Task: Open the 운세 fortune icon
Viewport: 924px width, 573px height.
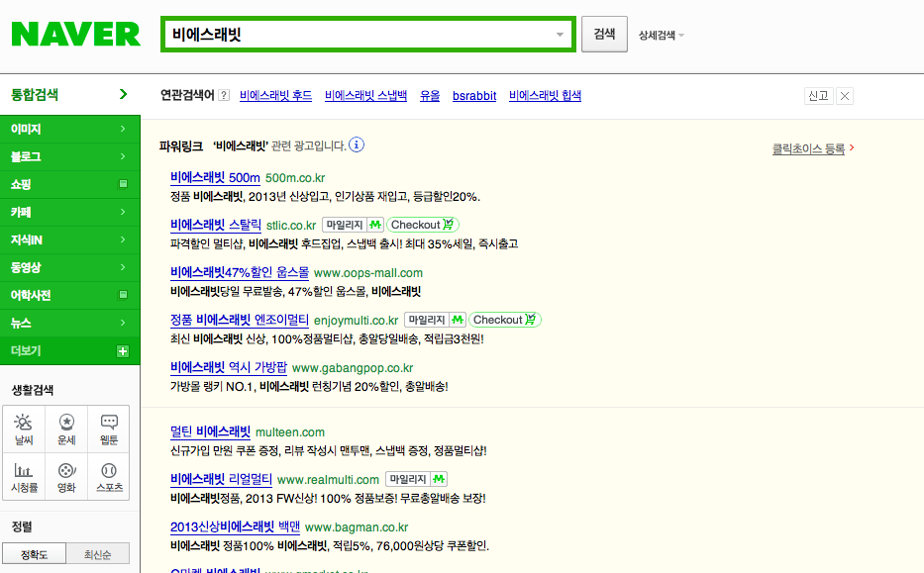Action: (x=66, y=430)
